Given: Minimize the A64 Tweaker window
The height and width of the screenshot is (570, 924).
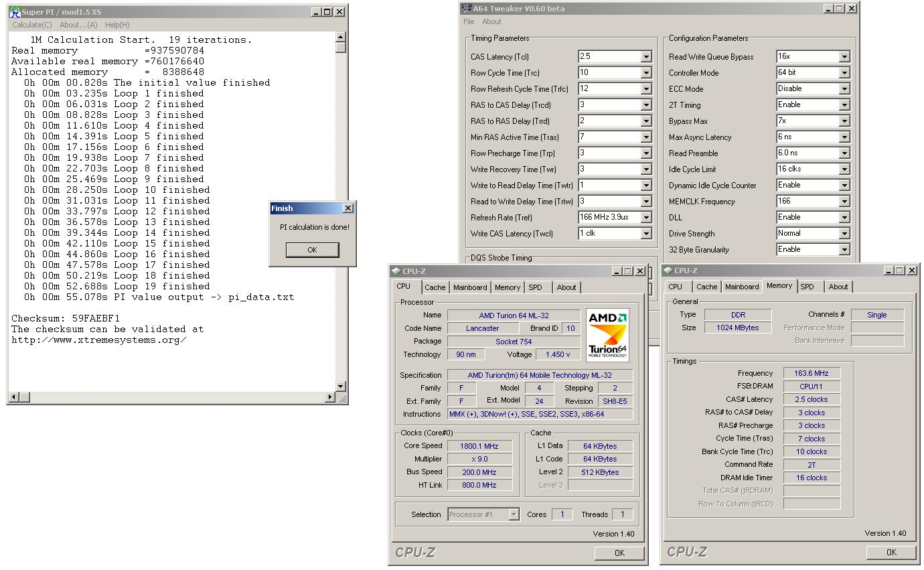Looking at the screenshot, I should [x=828, y=9].
